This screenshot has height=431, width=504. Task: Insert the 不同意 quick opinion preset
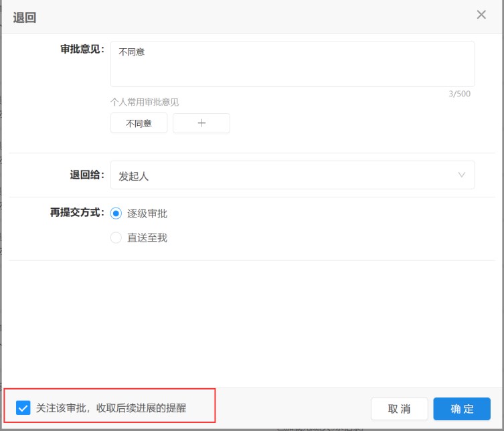(139, 123)
